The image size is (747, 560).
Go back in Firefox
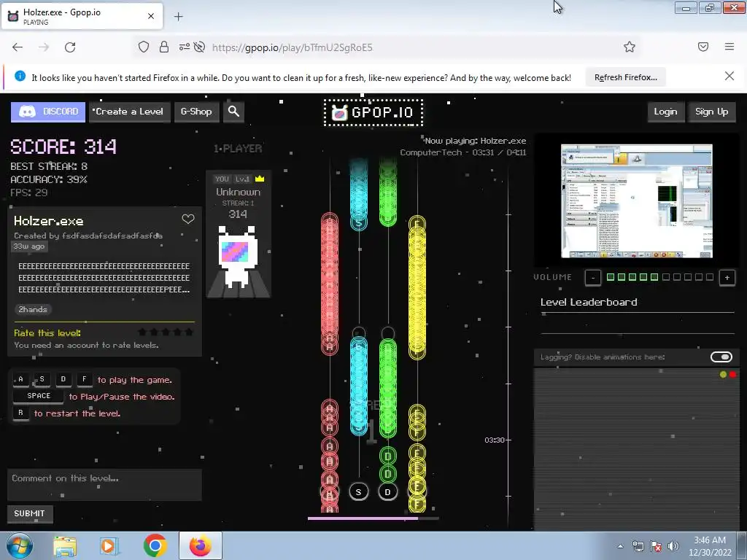click(x=18, y=47)
